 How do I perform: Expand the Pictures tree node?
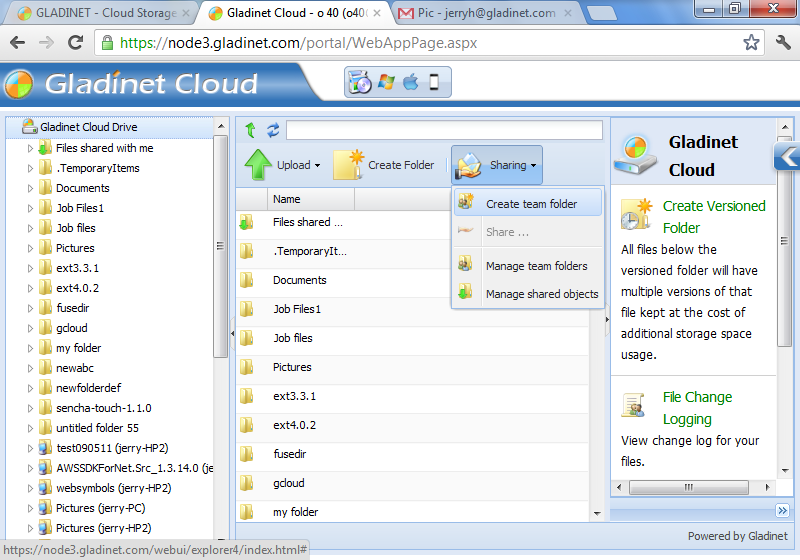(30, 248)
